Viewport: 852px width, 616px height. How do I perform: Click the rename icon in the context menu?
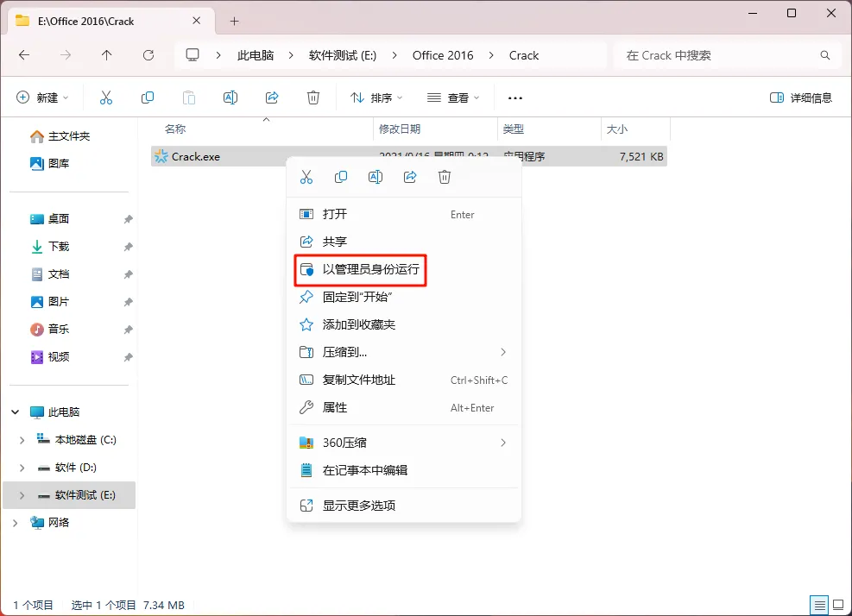(x=376, y=177)
